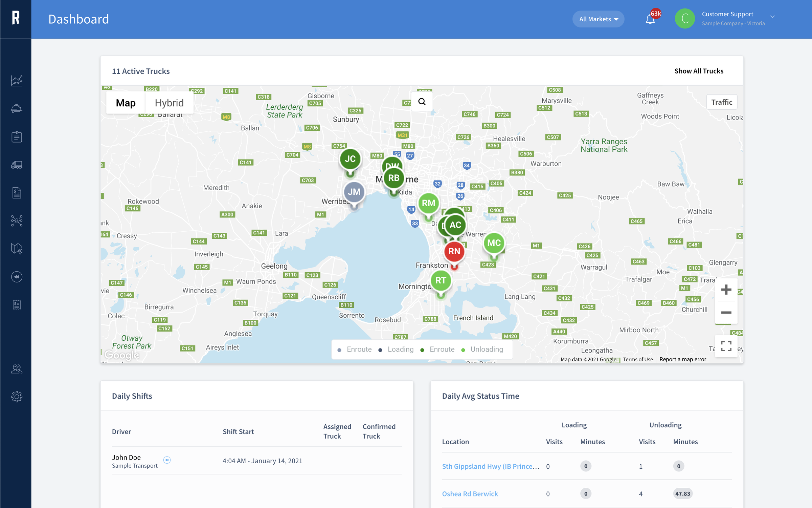Select the red RN truck marker

click(x=454, y=251)
